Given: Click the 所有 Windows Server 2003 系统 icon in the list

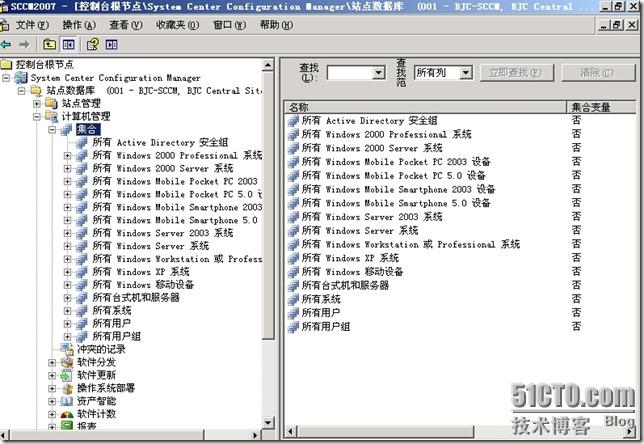Looking at the screenshot, I should tap(293, 216).
